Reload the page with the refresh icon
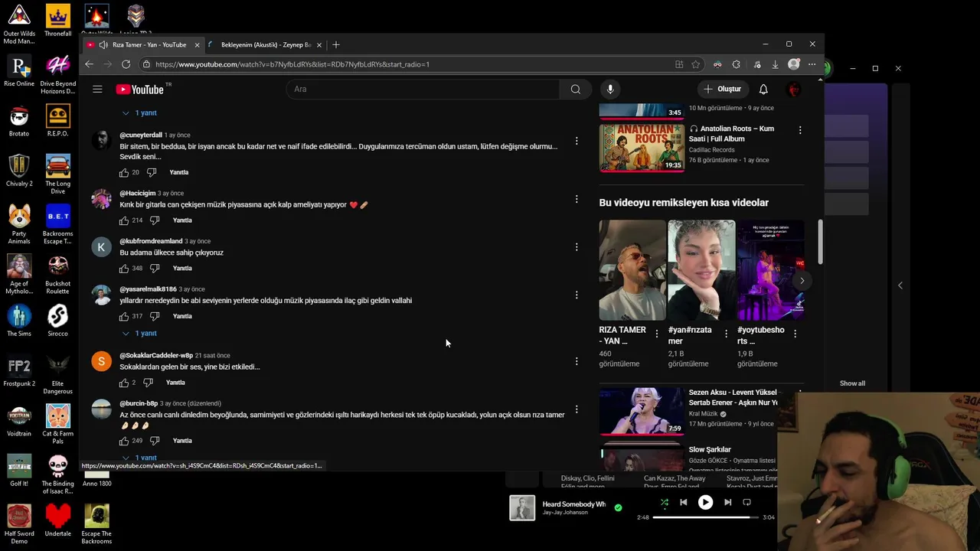Viewport: 980px width, 551px height. 126,64
